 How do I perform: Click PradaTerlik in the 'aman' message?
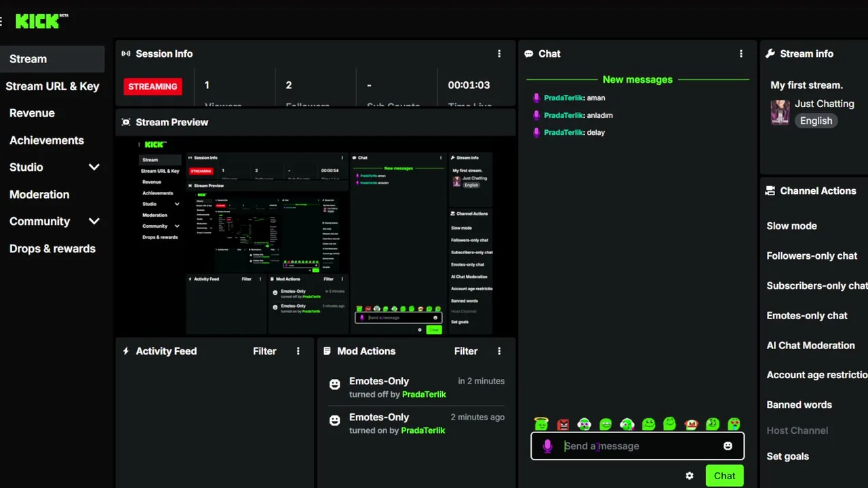(x=564, y=98)
